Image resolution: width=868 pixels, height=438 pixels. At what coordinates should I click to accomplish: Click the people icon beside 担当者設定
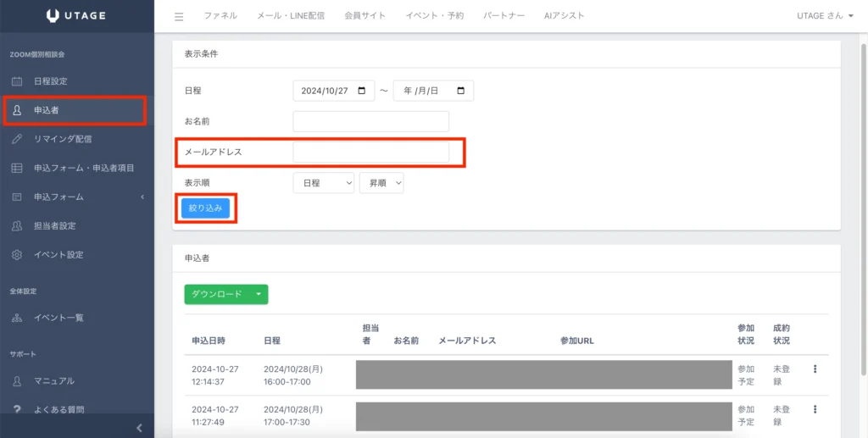pyautogui.click(x=17, y=225)
